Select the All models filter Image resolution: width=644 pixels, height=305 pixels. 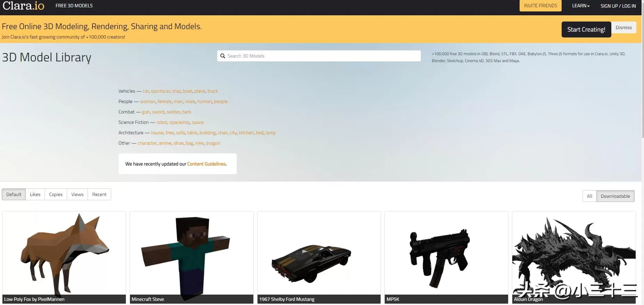(589, 196)
